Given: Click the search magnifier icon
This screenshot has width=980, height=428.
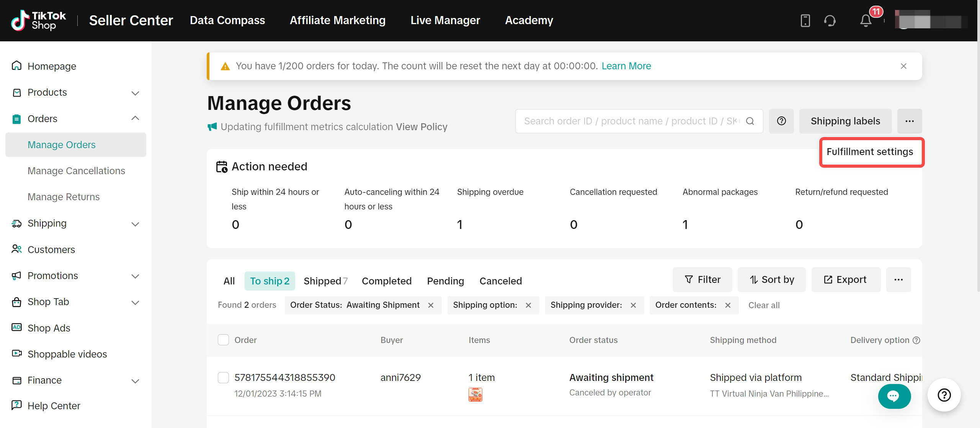Looking at the screenshot, I should 750,121.
